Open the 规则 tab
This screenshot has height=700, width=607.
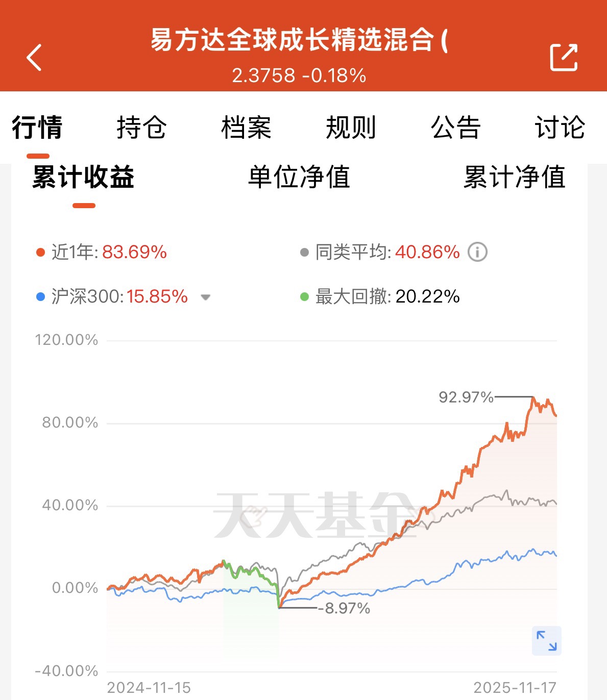click(351, 128)
